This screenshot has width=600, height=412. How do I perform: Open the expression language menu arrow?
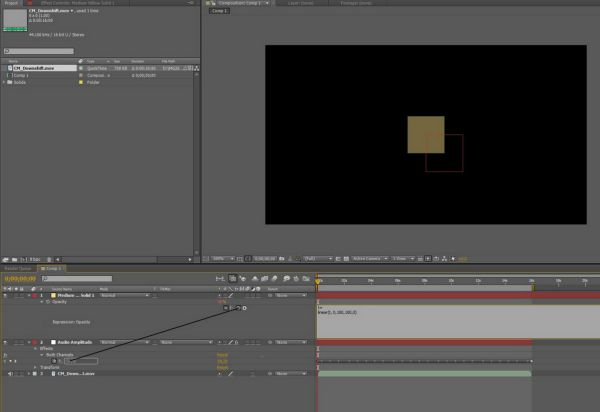pyautogui.click(x=245, y=308)
